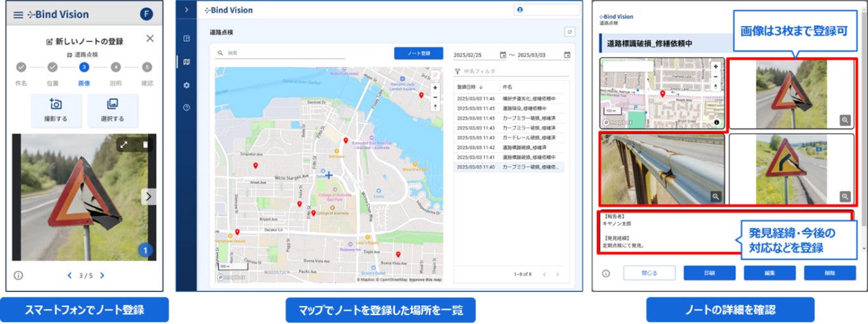Viewport: 868px width, 324px height.
Task: Go to the next page of the list
Action: coord(557,274)
